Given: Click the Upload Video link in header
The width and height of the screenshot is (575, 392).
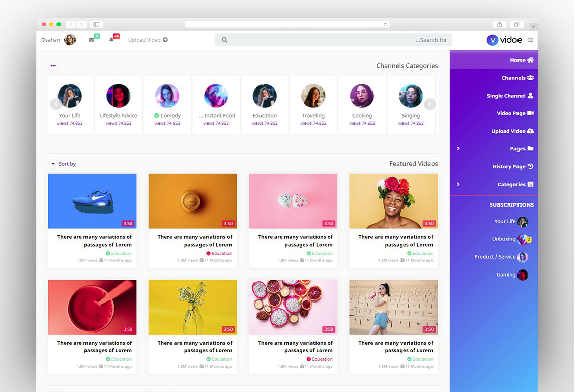Looking at the screenshot, I should click(148, 40).
